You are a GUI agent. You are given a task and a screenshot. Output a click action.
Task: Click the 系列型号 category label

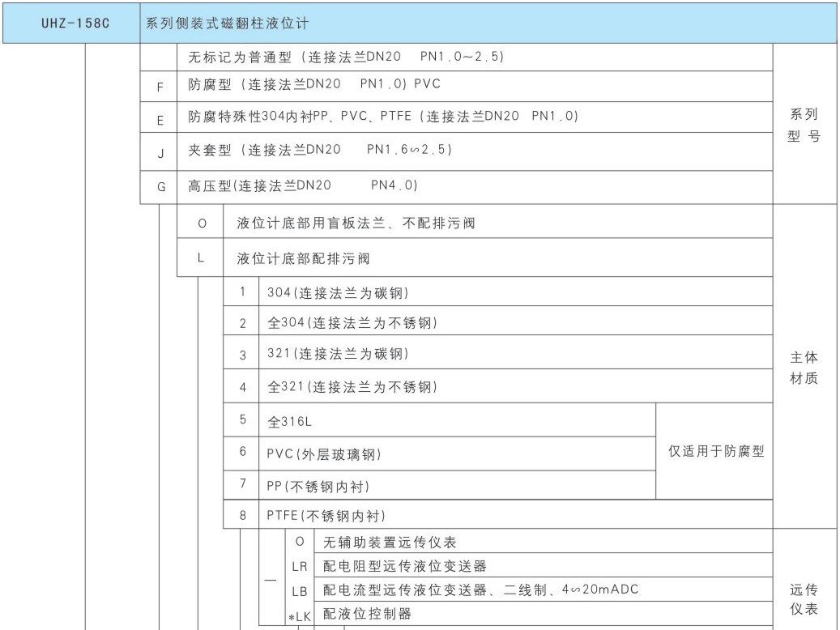pos(804,125)
